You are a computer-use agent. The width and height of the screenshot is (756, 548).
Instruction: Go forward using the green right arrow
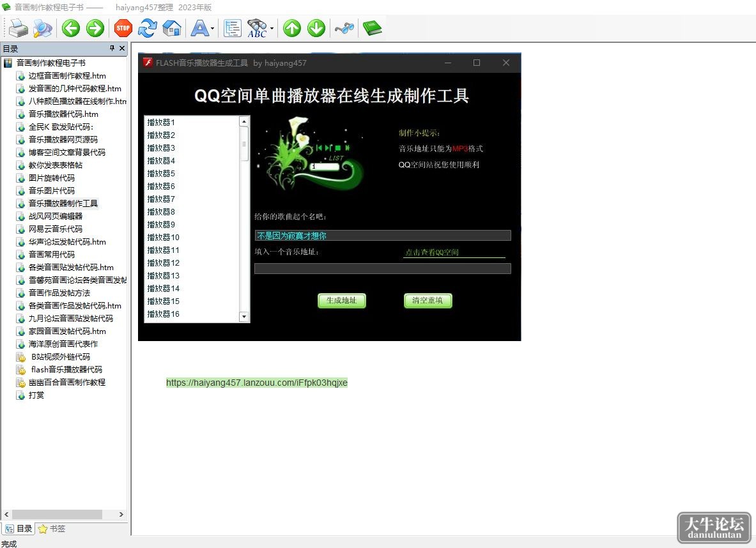click(95, 29)
